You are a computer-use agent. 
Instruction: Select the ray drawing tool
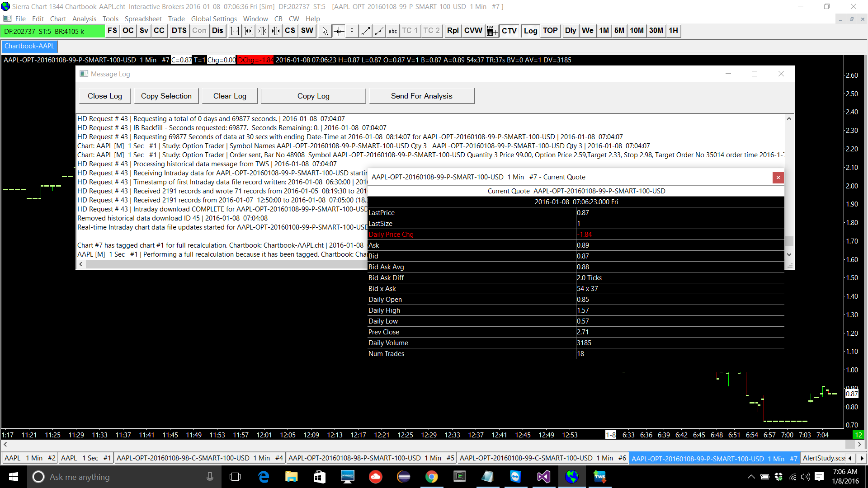coord(379,31)
